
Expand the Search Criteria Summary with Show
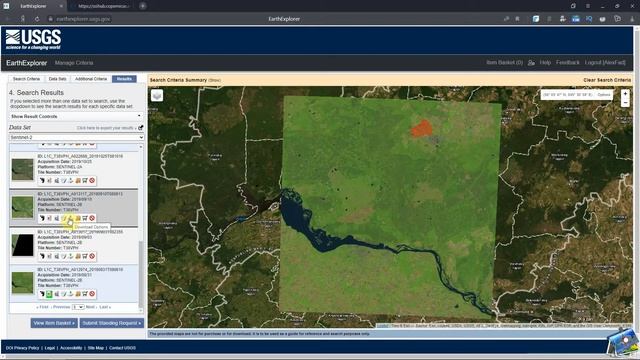coord(215,80)
